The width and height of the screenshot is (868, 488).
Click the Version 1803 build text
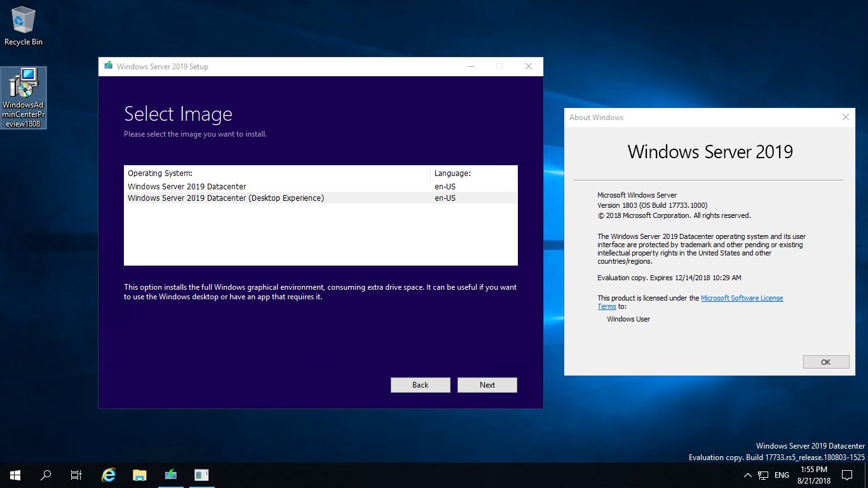click(x=653, y=205)
